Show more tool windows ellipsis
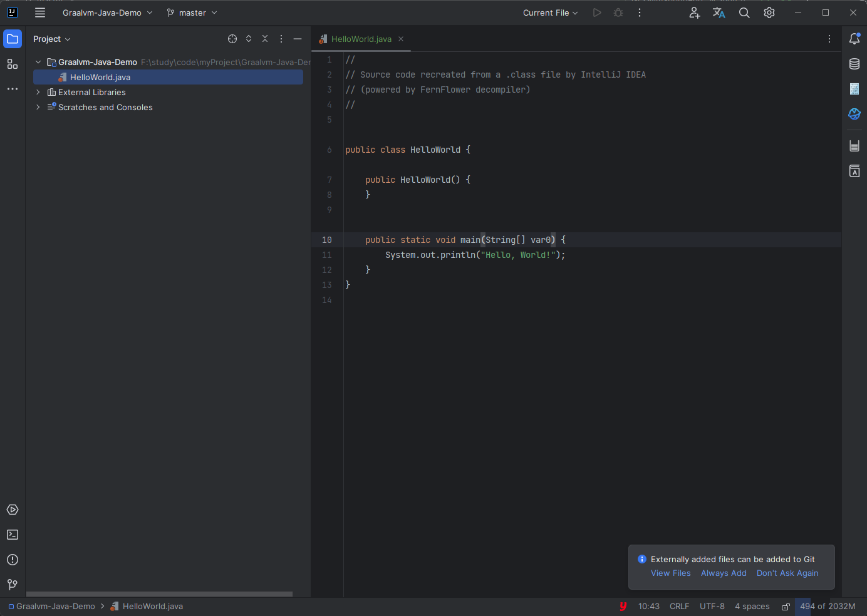This screenshot has height=616, width=867. (x=13, y=89)
